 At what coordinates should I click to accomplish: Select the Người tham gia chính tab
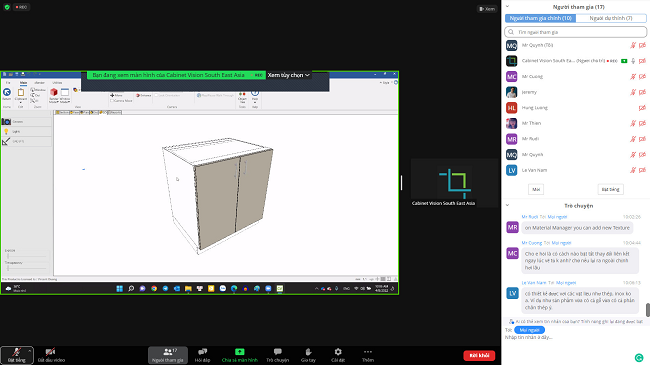pos(541,18)
